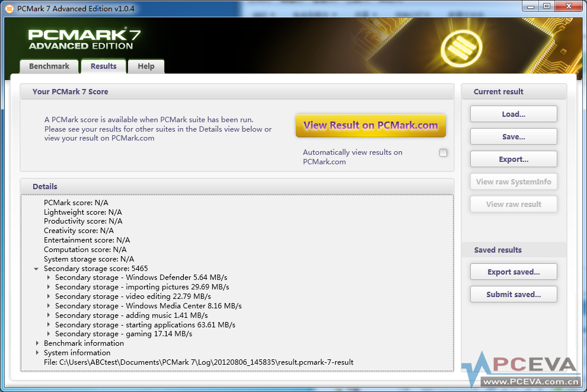Enable automatically view results on PCMark.com

(x=444, y=153)
